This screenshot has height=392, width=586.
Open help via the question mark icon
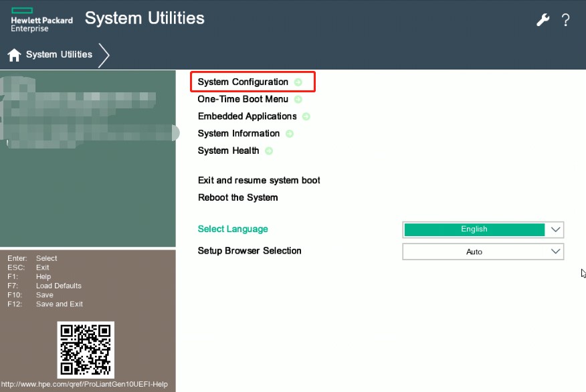point(565,20)
